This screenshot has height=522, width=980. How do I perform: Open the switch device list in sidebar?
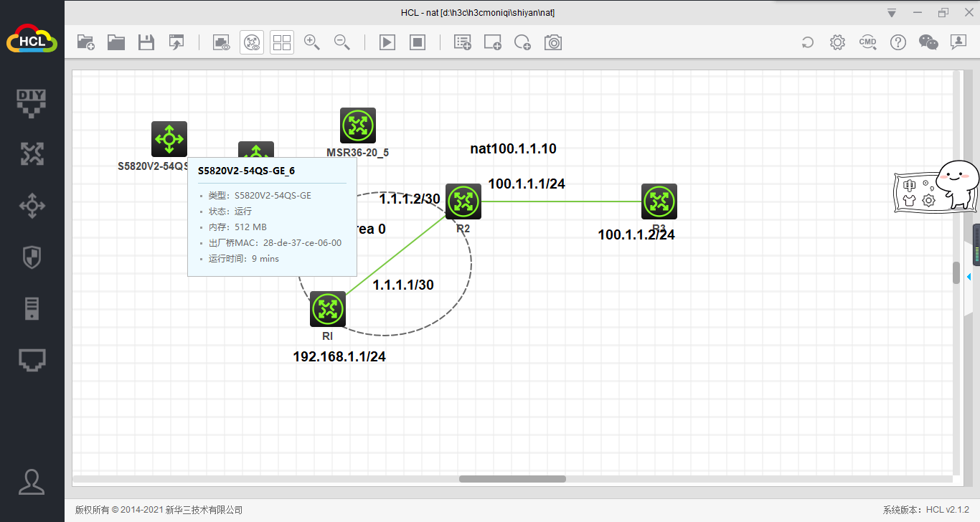32,206
